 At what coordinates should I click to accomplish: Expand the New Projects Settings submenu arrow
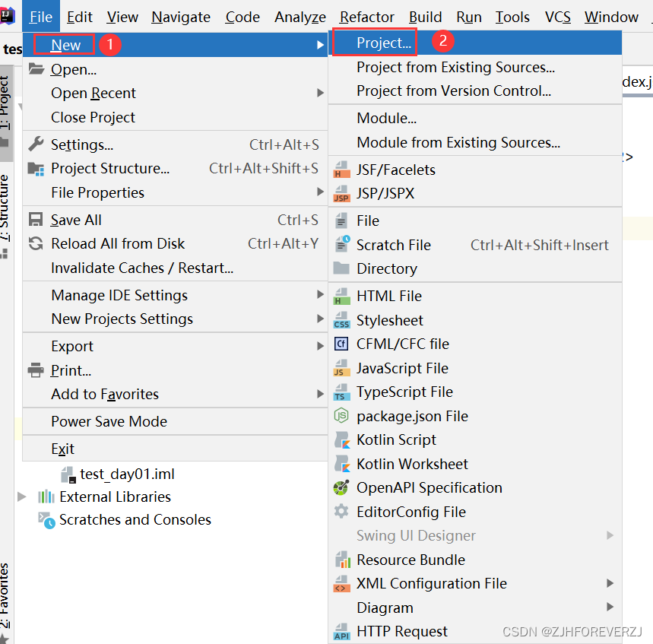[320, 319]
